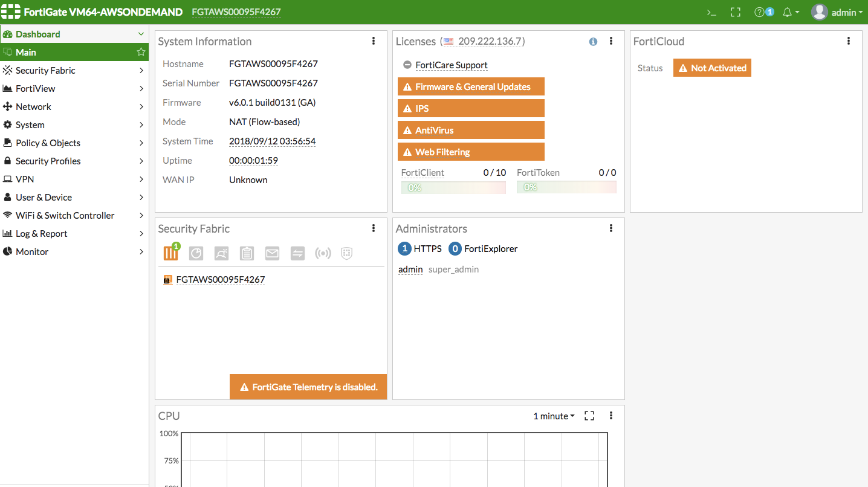Open the VPN menu item
868x487 pixels.
(x=74, y=179)
